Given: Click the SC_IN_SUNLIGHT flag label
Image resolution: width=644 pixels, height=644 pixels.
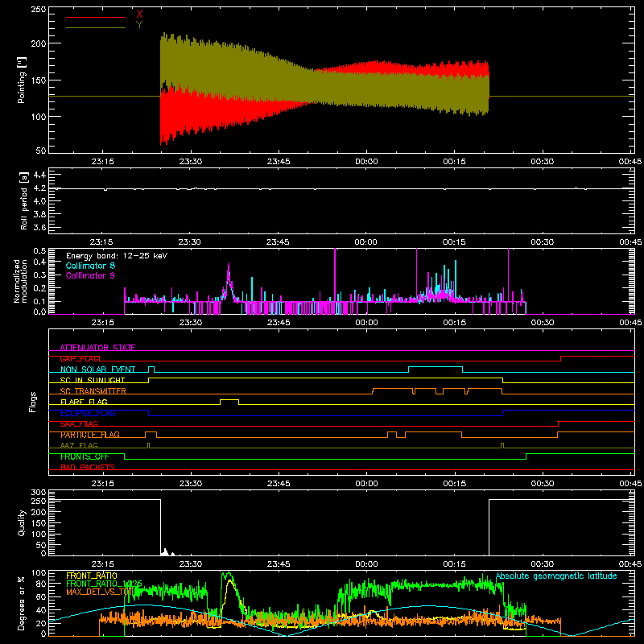Looking at the screenshot, I should click(x=93, y=380).
